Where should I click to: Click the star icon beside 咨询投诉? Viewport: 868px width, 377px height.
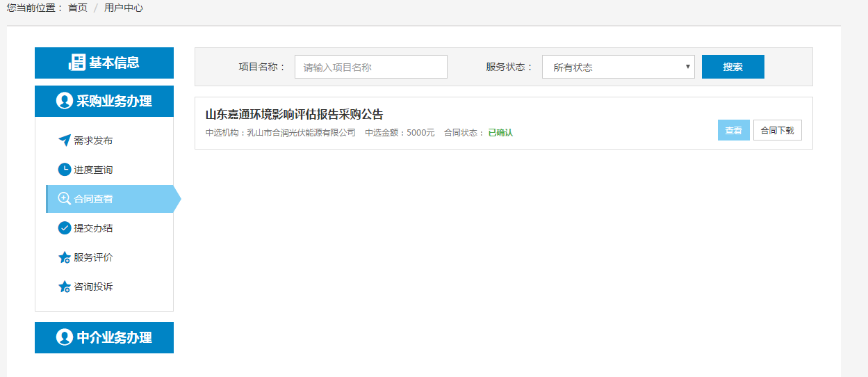coord(65,287)
